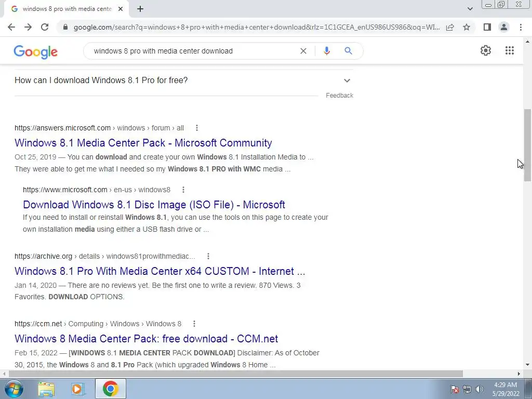
Task: Click the address bar URL text
Action: pyautogui.click(x=257, y=27)
